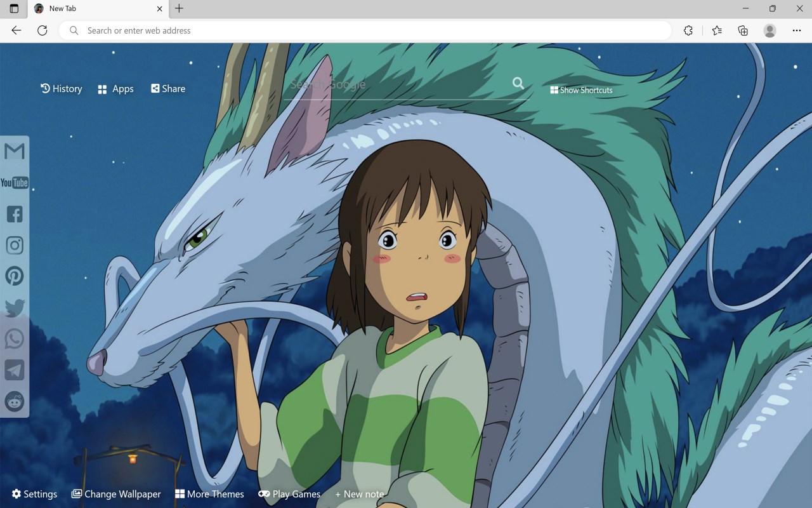Image resolution: width=812 pixels, height=508 pixels.
Task: Click the Google search magnifier icon
Action: pos(518,83)
